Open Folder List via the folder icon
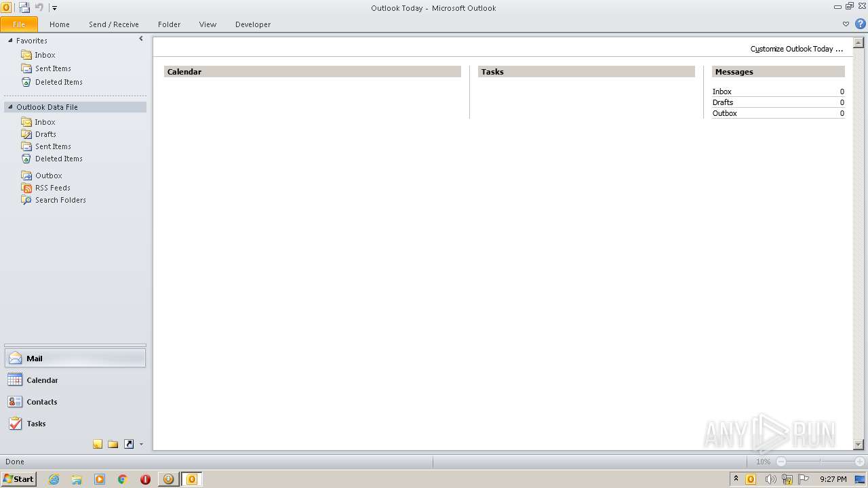This screenshot has height=488, width=868. [x=113, y=444]
